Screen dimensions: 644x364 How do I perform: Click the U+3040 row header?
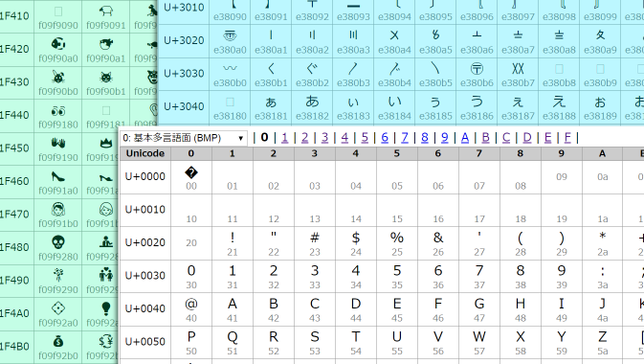tap(184, 106)
